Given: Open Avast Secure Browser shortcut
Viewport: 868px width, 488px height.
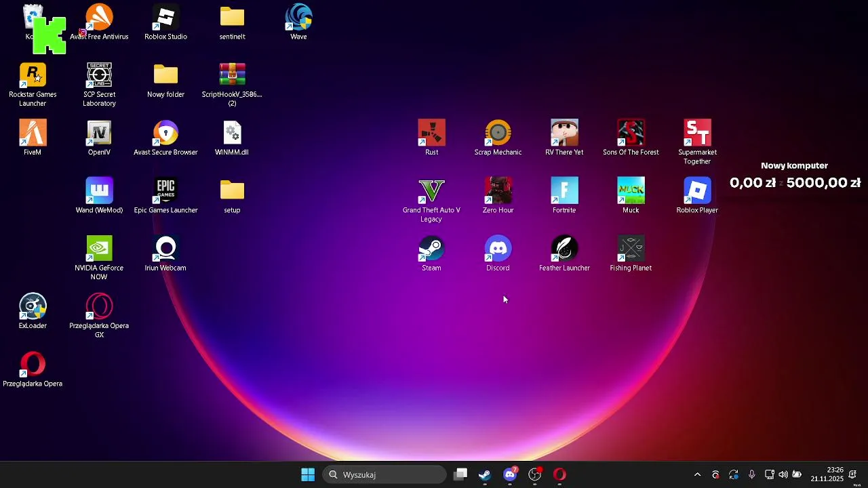Looking at the screenshot, I should point(165,138).
